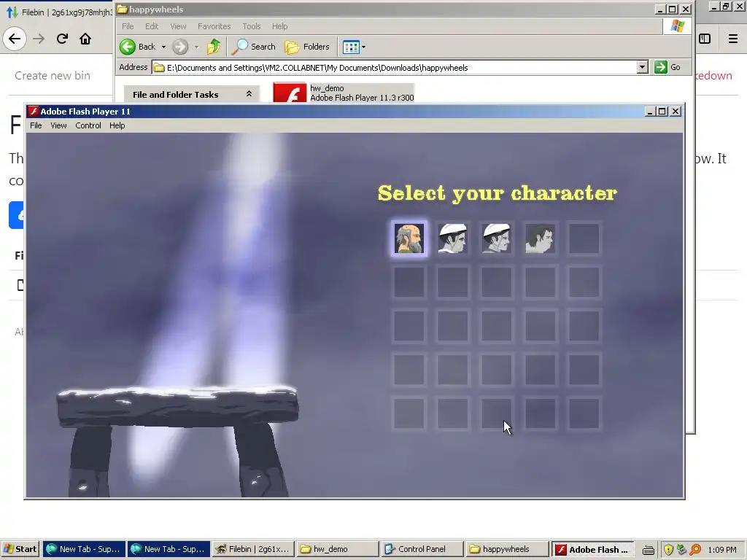
Task: Click browser forward arrow in Filebin window
Action: [39, 39]
